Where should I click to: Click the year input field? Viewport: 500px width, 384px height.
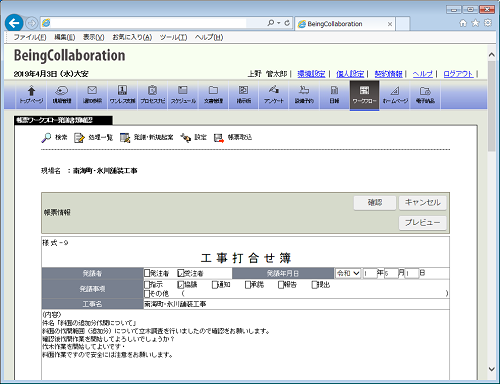(370, 273)
